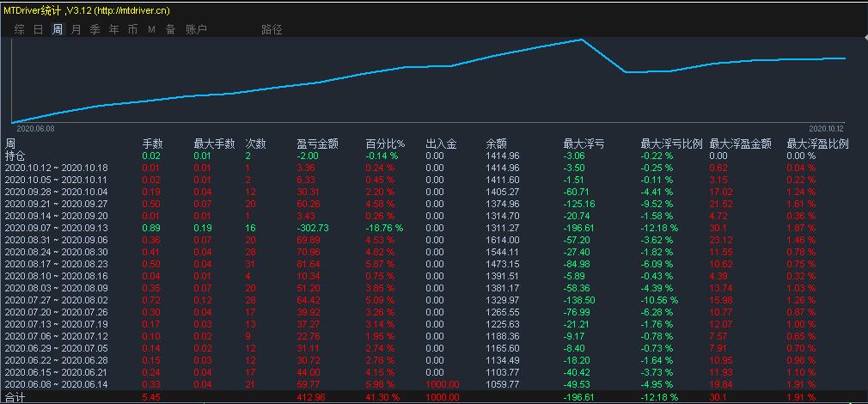
Task: Open the 备 tab
Action: tap(170, 30)
